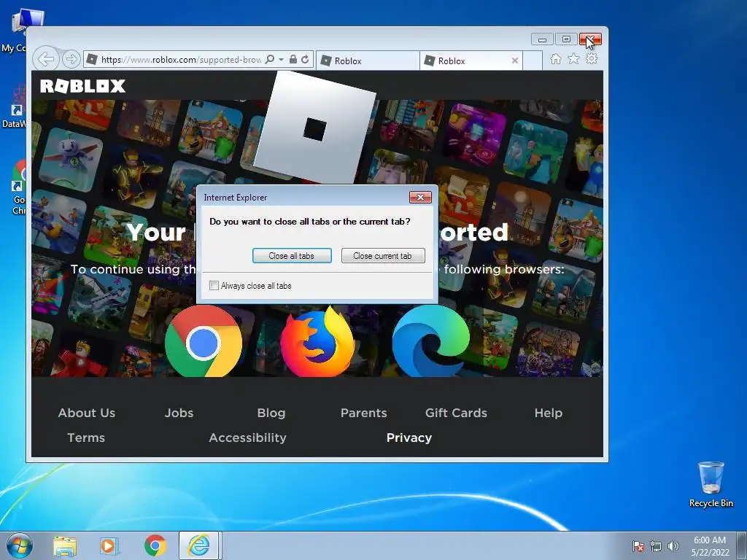Click the Roblox logo in page header
This screenshot has height=560, width=747.
pos(82,86)
